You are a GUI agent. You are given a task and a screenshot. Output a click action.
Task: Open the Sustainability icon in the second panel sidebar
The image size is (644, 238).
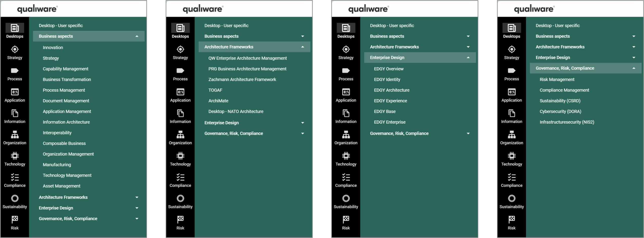click(180, 198)
